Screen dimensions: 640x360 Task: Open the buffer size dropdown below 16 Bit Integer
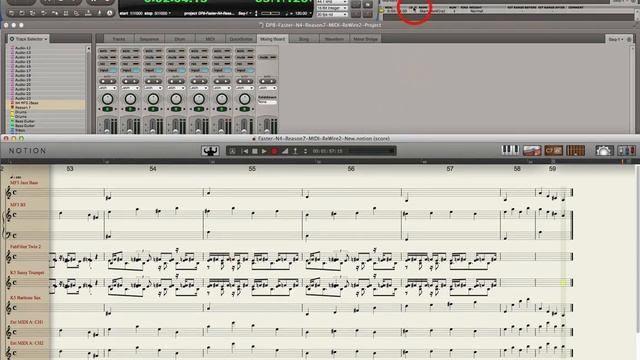click(331, 14)
